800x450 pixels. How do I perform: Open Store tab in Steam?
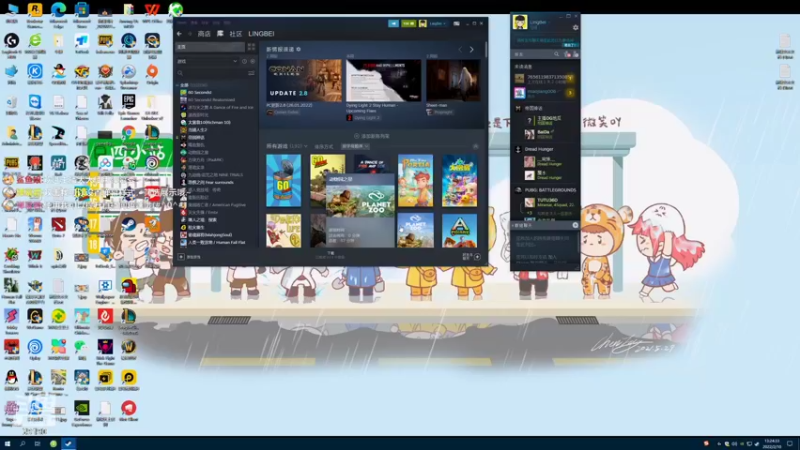[204, 34]
